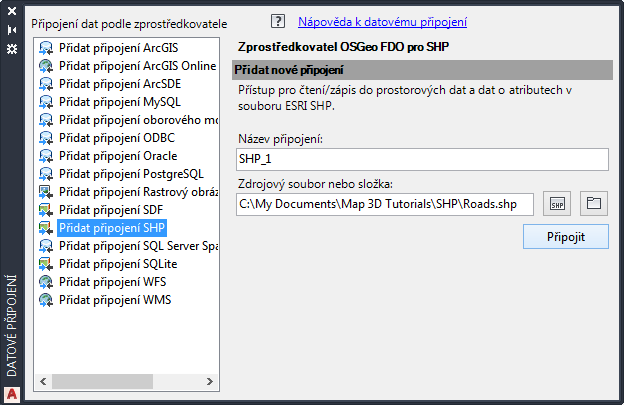Select Přidat připojení WFS
The image size is (624, 405).
point(113,282)
